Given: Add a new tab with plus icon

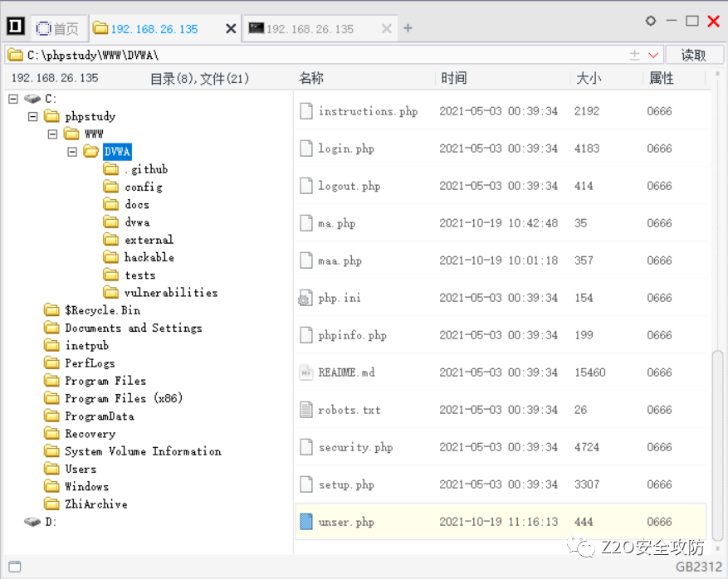Looking at the screenshot, I should (408, 28).
